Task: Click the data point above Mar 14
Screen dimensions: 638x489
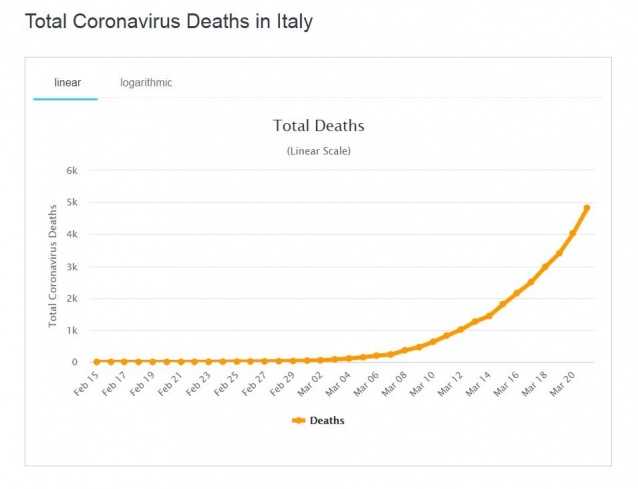Action: [489, 315]
